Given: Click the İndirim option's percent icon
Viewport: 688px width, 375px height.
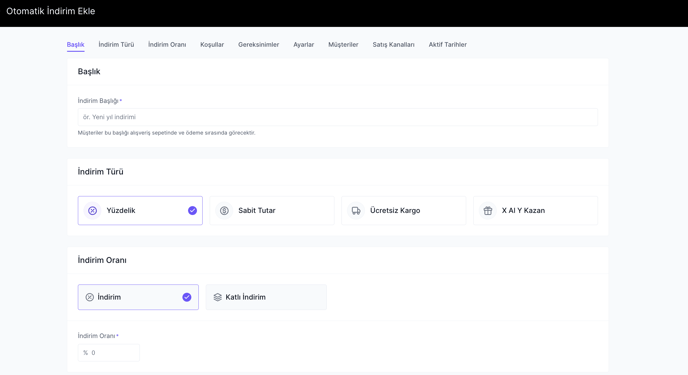Looking at the screenshot, I should pyautogui.click(x=90, y=297).
